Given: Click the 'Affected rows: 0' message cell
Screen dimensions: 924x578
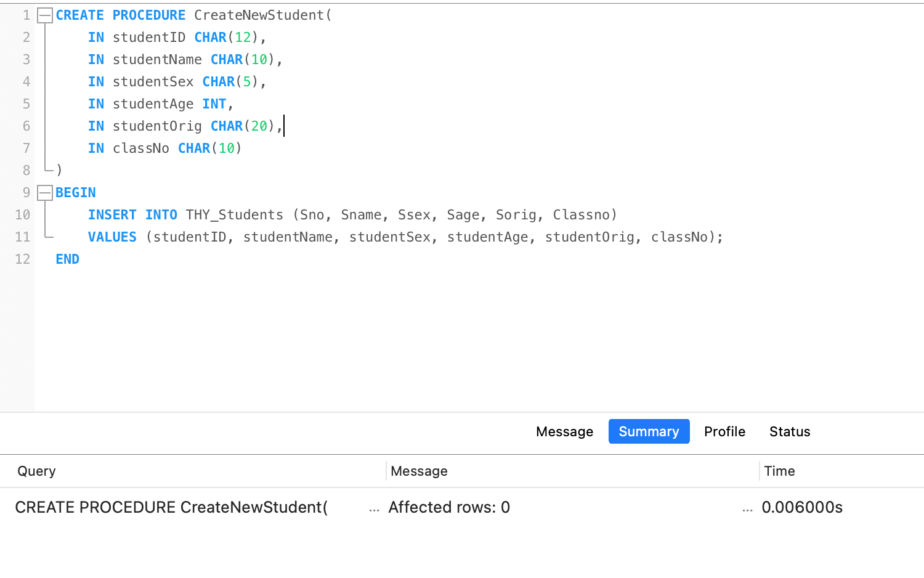Looking at the screenshot, I should 449,507.
